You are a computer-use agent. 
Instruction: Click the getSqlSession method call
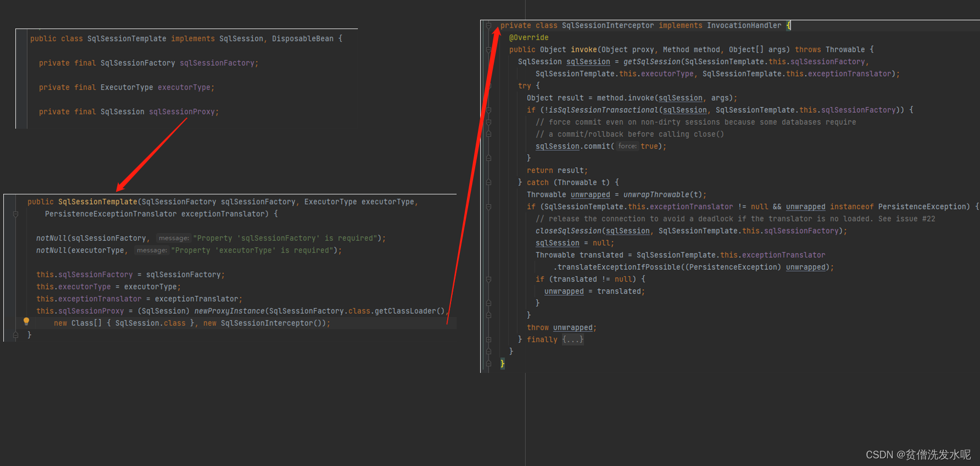pyautogui.click(x=652, y=62)
